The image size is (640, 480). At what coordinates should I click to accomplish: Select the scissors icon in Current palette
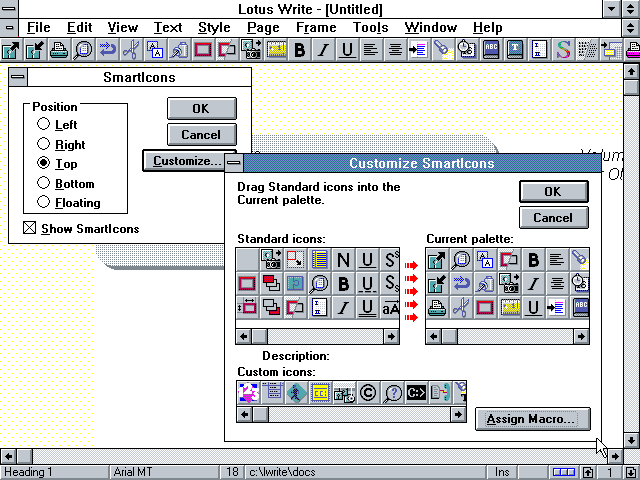tap(461, 307)
